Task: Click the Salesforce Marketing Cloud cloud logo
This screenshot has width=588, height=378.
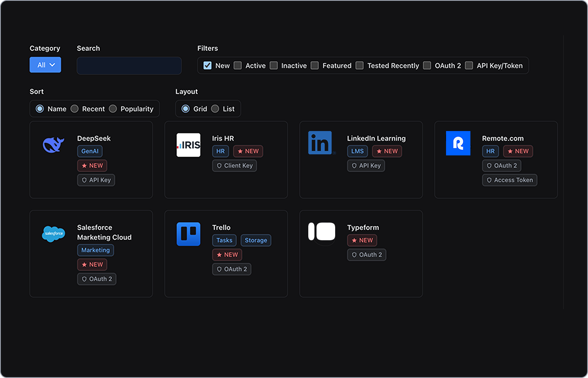Action: click(53, 234)
